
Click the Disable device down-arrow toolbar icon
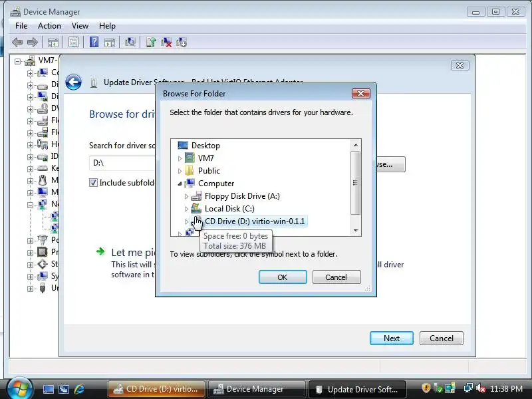[x=181, y=42]
